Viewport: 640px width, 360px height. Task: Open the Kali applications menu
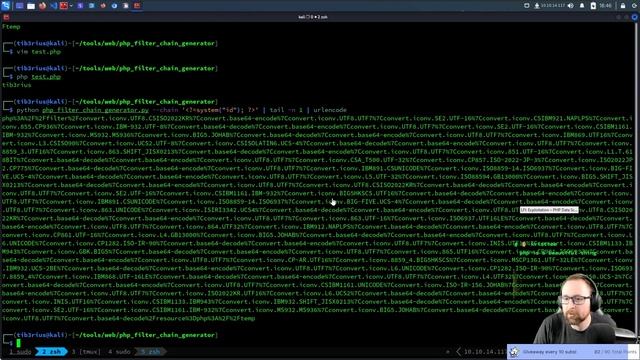pyautogui.click(x=5, y=6)
